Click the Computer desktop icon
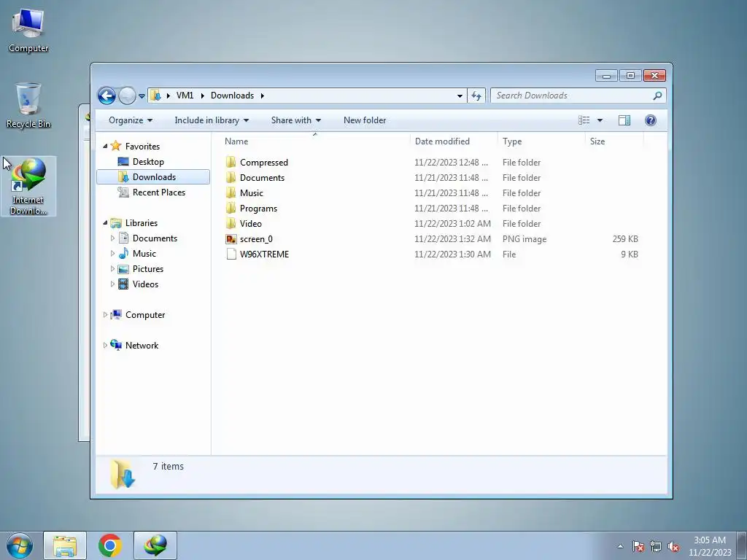747x560 pixels. 28,31
